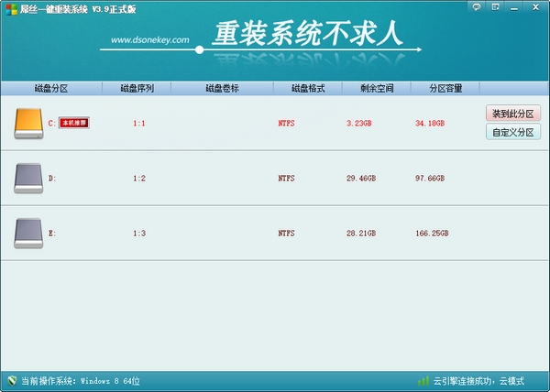Screen dimensions: 550x392
Task: Click free space value 3.23GB
Action: 358,124
